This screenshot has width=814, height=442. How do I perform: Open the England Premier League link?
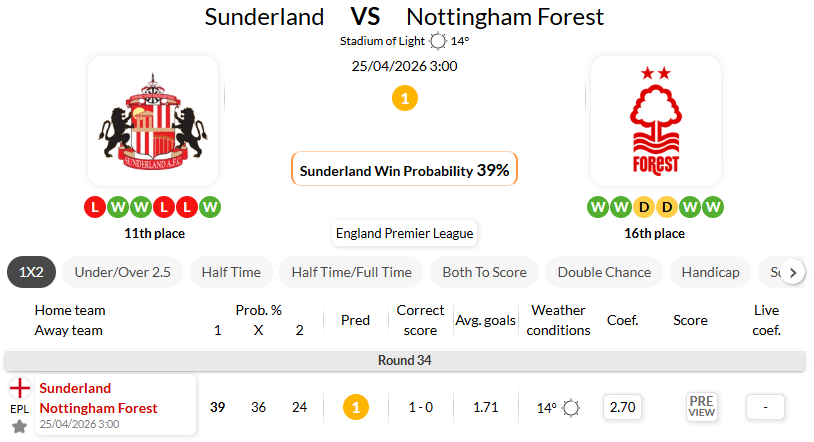pos(405,234)
